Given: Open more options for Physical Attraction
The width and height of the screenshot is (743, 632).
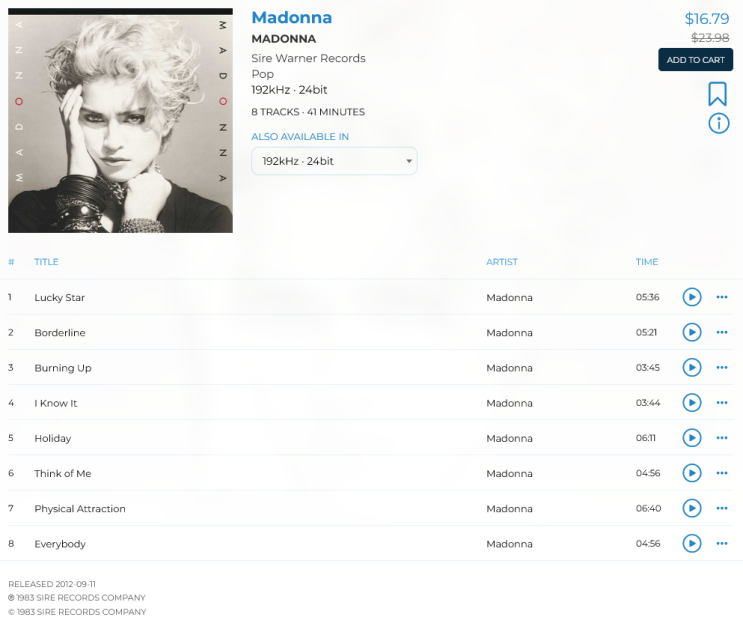Looking at the screenshot, I should coord(722,508).
